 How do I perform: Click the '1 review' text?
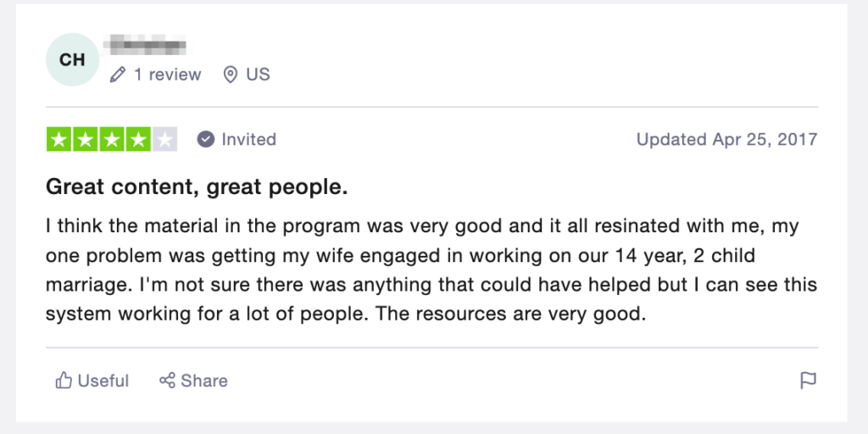(168, 75)
